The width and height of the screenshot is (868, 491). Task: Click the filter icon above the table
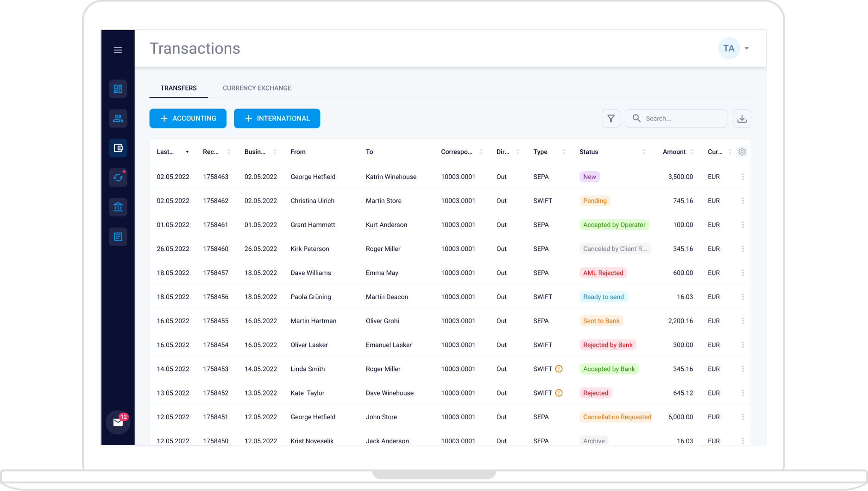coord(611,118)
